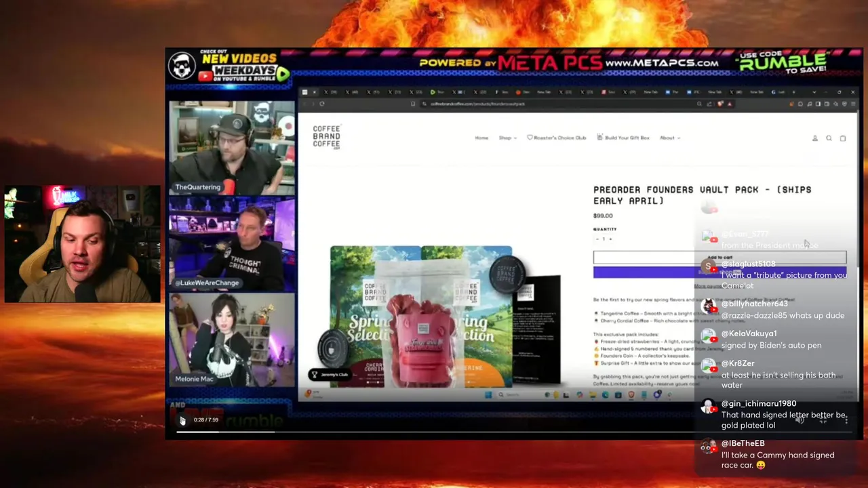Toggle the video player fullscreen icon
Image resolution: width=868 pixels, height=488 pixels.
click(x=823, y=420)
